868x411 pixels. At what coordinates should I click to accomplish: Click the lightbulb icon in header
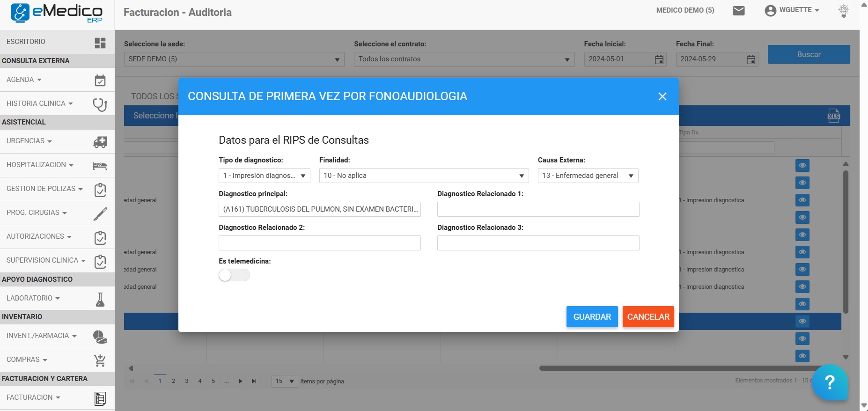[x=844, y=11]
